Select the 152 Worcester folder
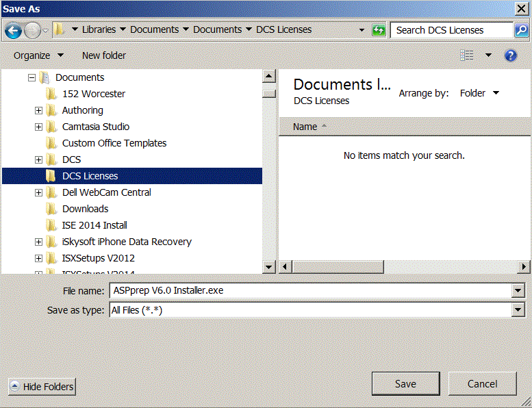This screenshot has height=408, width=532. tap(94, 94)
